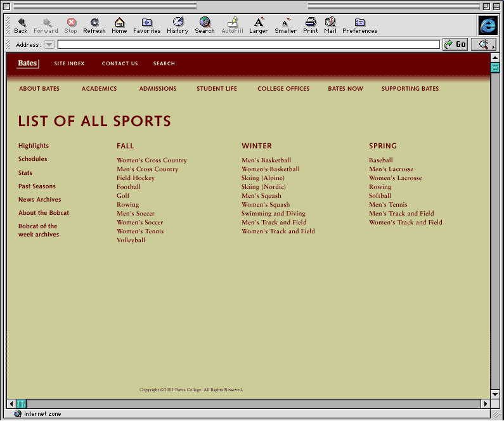Open the Women's Squash page

[266, 204]
